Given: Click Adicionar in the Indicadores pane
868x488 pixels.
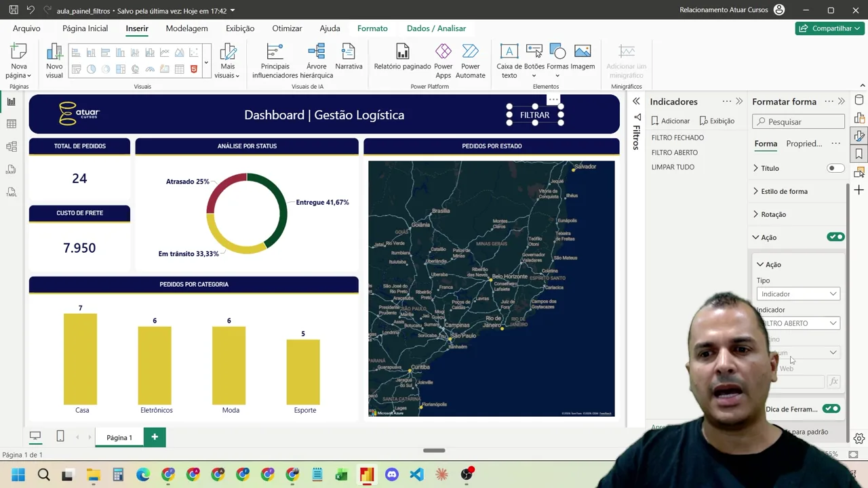Looking at the screenshot, I should [670, 121].
